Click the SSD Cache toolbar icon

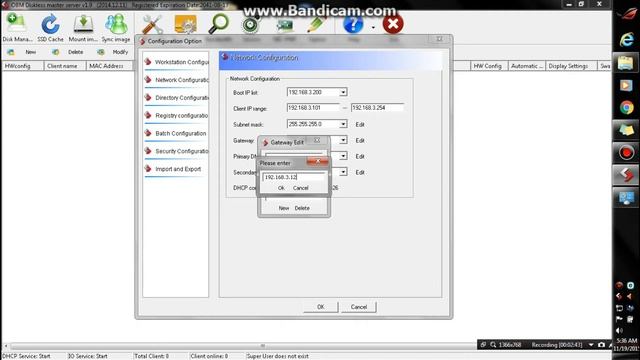coord(50,28)
